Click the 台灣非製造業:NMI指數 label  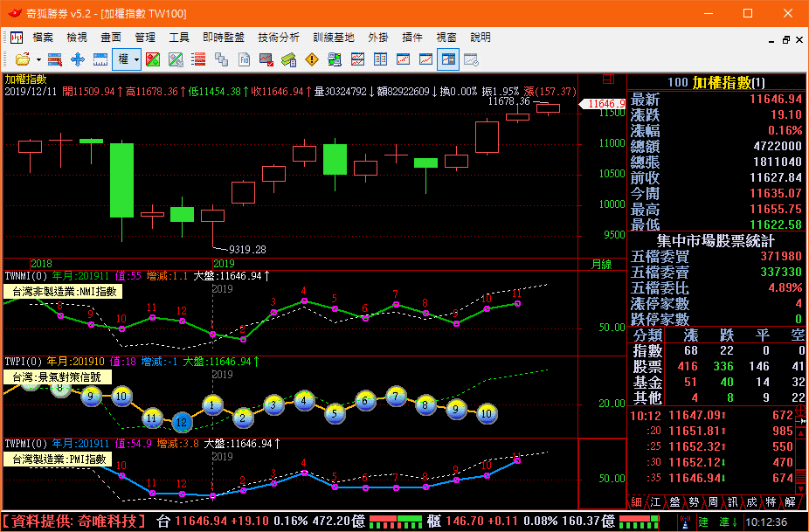[x=64, y=292]
